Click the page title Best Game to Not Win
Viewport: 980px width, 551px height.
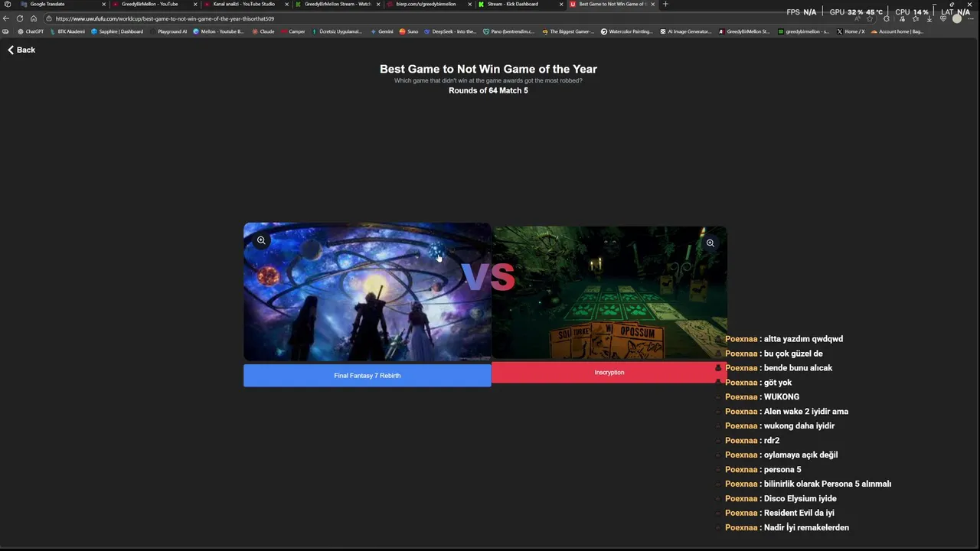pos(488,69)
